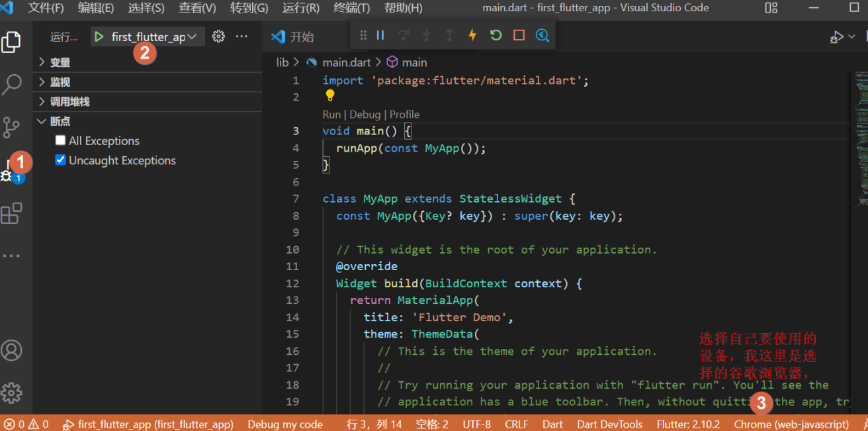Click the errors and warnings status indicator
This screenshot has height=431, width=868.
27,424
